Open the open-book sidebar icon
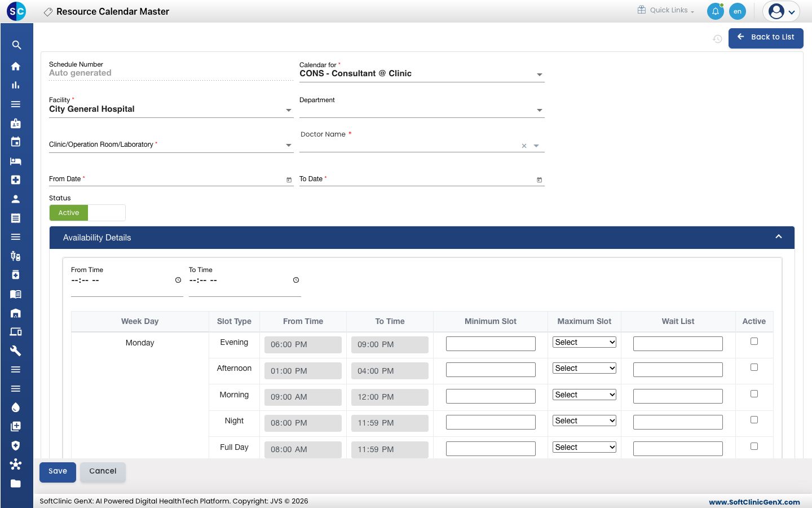Viewport: 812px width, 508px height. (x=16, y=294)
